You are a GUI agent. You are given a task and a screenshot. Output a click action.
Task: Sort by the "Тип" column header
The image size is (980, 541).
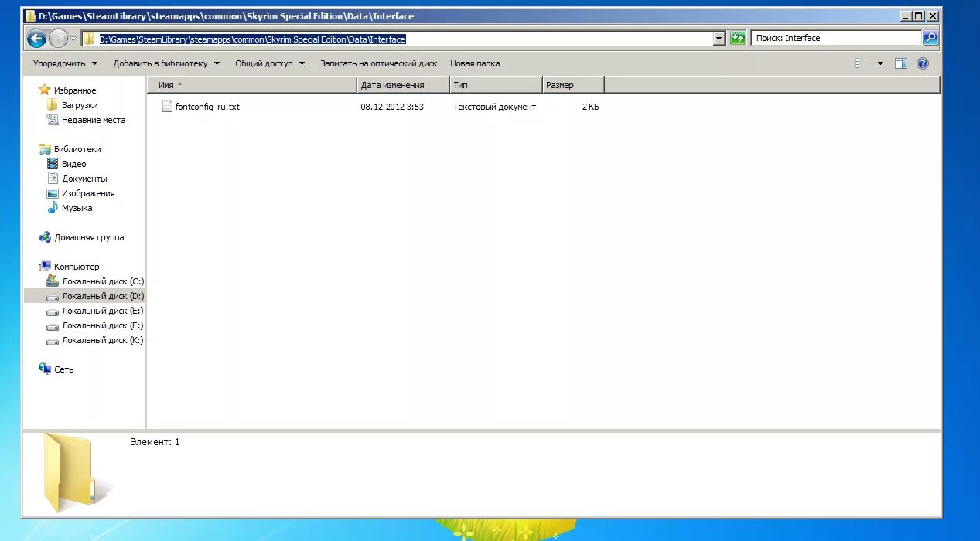tap(496, 85)
